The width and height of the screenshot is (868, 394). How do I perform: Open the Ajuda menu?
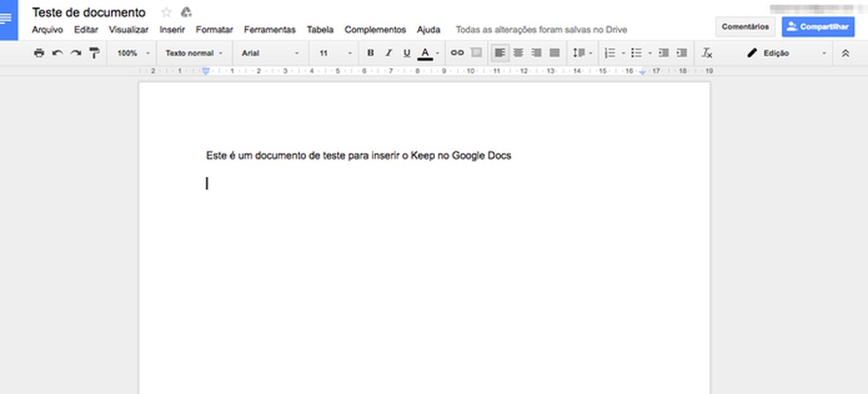429,30
